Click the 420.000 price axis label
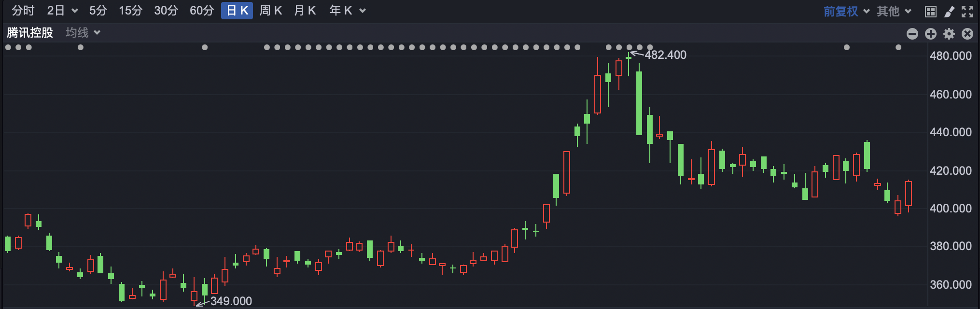Image resolution: width=980 pixels, height=309 pixels. [951, 171]
